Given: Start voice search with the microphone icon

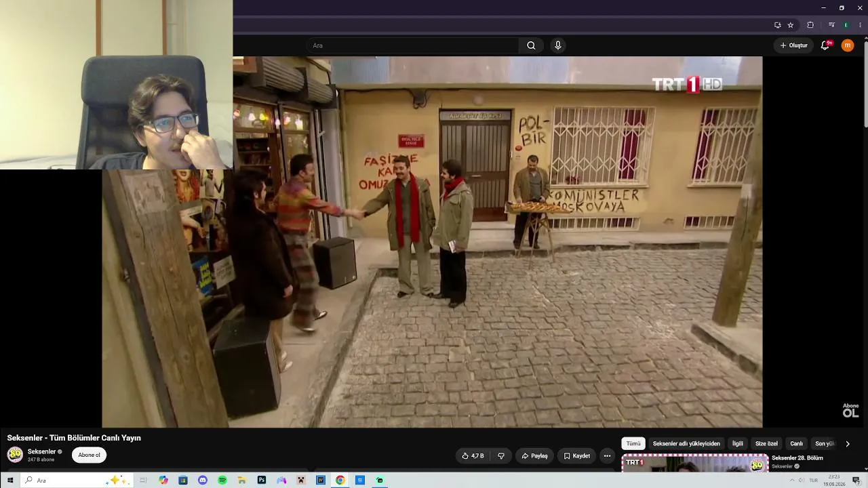Looking at the screenshot, I should 558,45.
